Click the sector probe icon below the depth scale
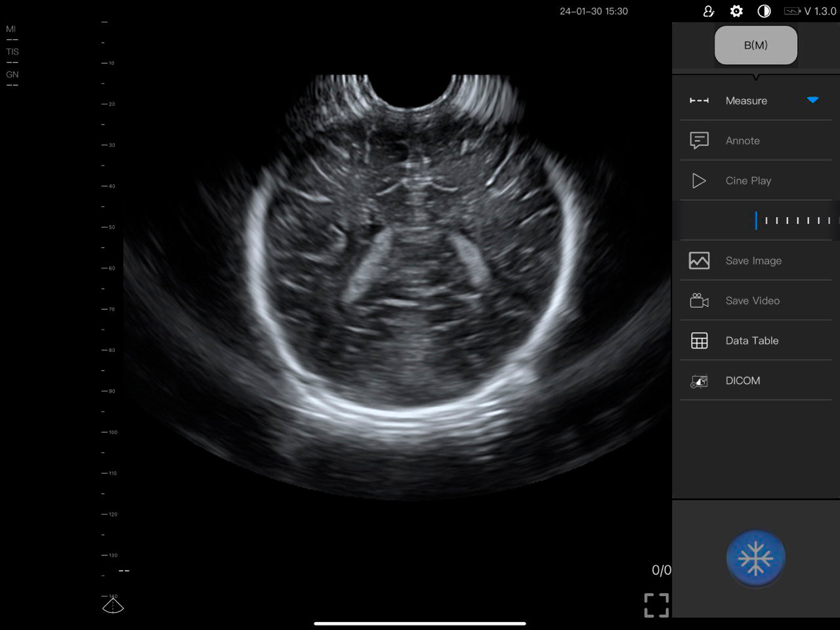 click(x=113, y=605)
